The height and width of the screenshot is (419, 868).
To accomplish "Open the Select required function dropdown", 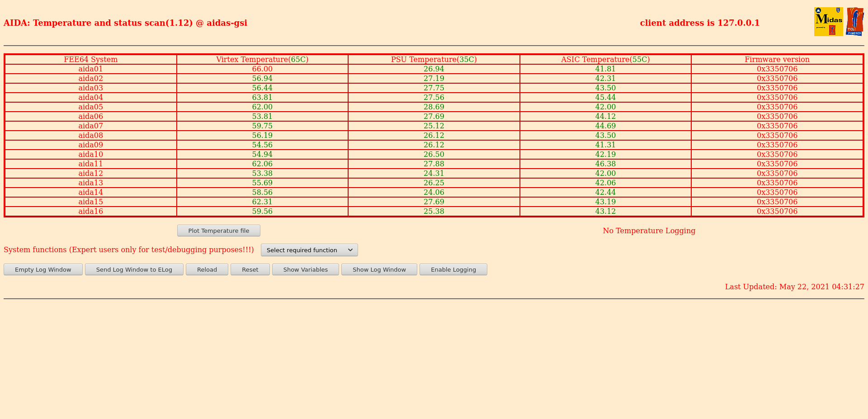I will 309,250.
